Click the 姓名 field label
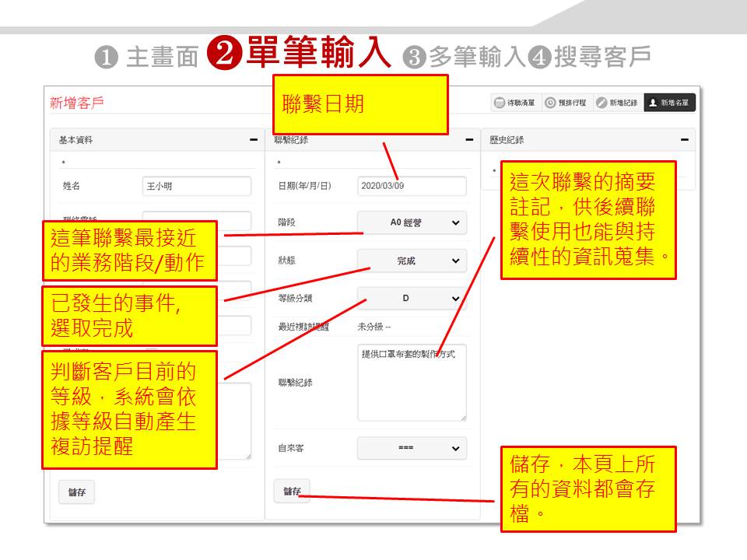 click(x=72, y=186)
